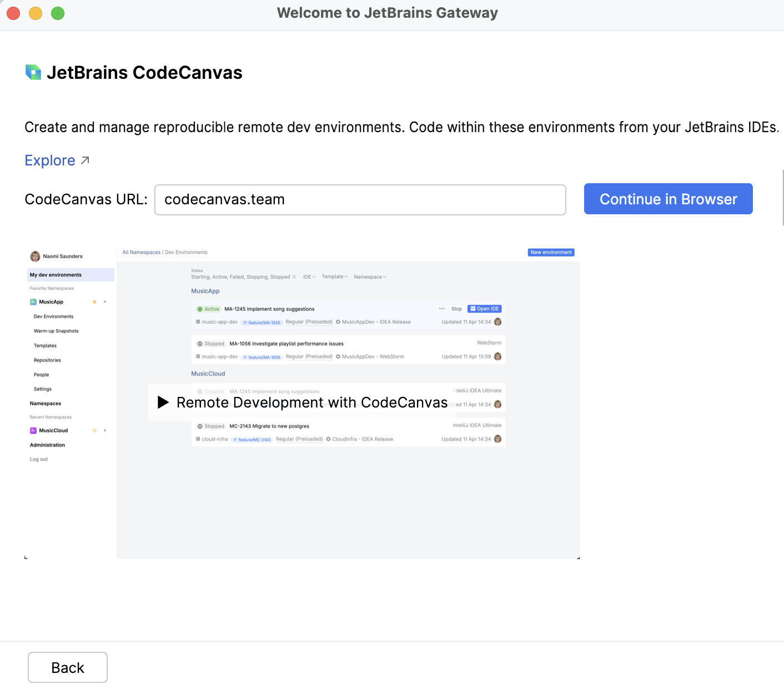Screen dimensions: 784x694
Task: Click the CodeCanvas URL input field
Action: point(360,200)
